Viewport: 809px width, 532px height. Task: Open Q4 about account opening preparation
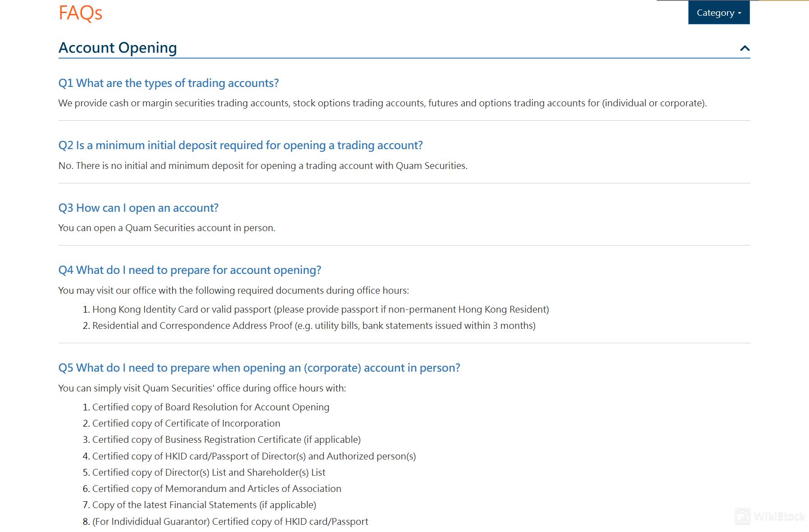(x=190, y=270)
